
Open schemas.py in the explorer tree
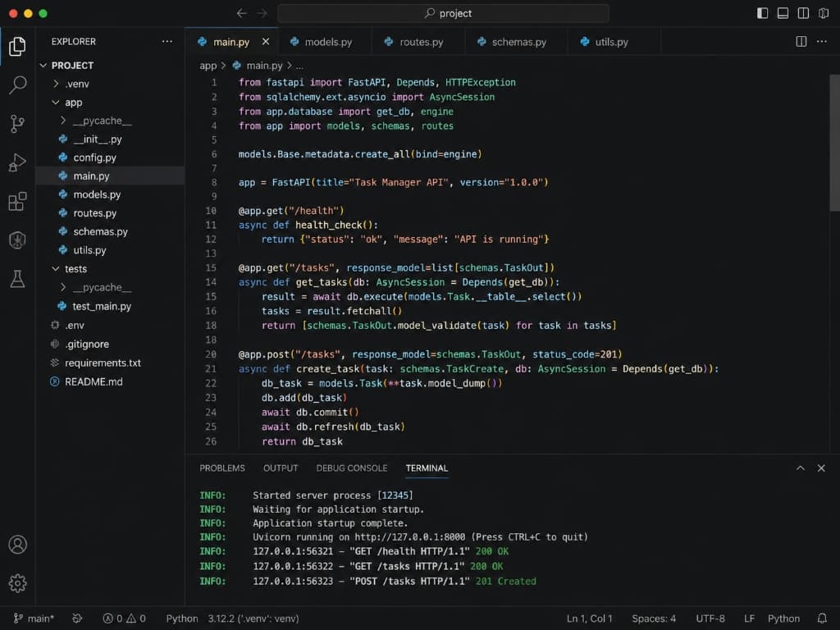(111, 231)
